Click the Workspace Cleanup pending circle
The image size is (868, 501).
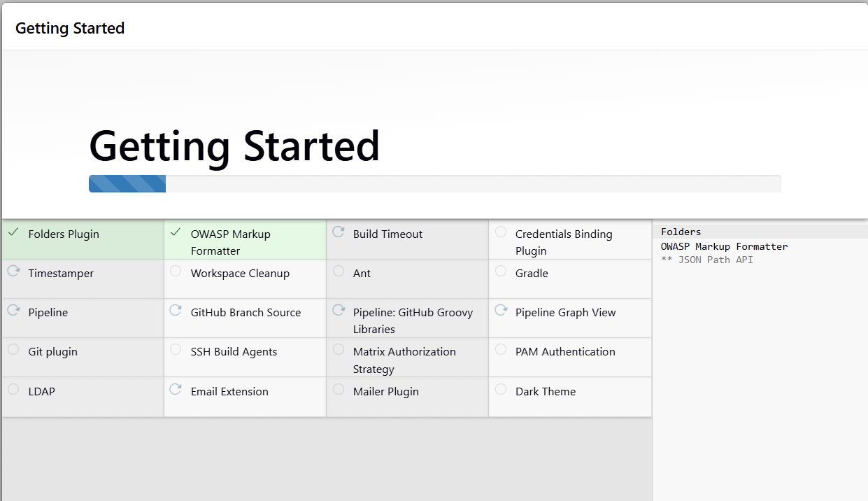tap(175, 271)
